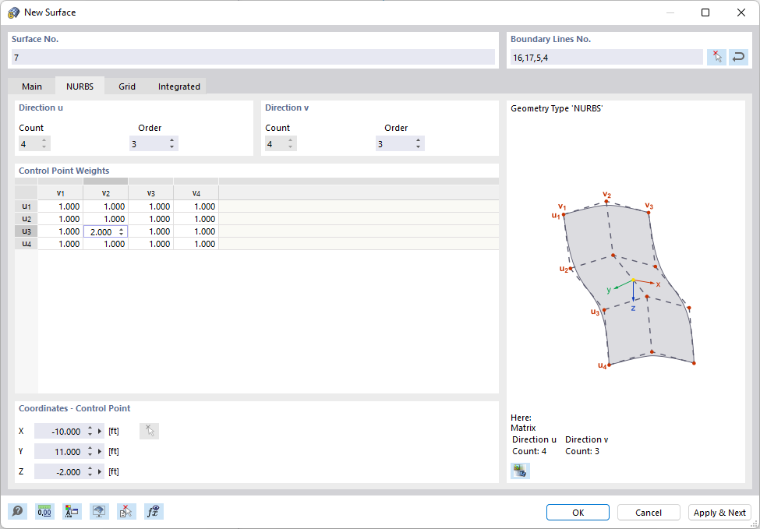Select the u3 row header

26,231
